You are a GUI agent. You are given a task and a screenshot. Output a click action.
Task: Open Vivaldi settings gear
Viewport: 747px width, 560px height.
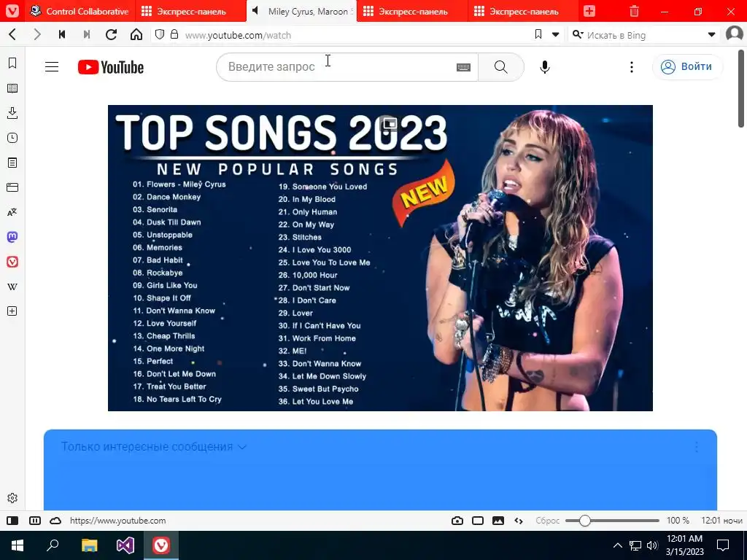(x=12, y=498)
